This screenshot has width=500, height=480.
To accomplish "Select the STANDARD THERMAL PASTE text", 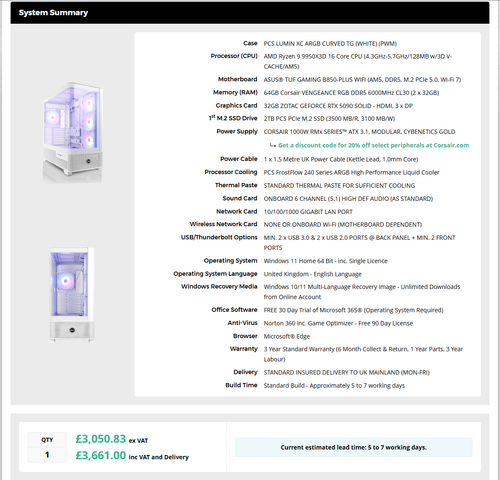I will (x=339, y=186).
